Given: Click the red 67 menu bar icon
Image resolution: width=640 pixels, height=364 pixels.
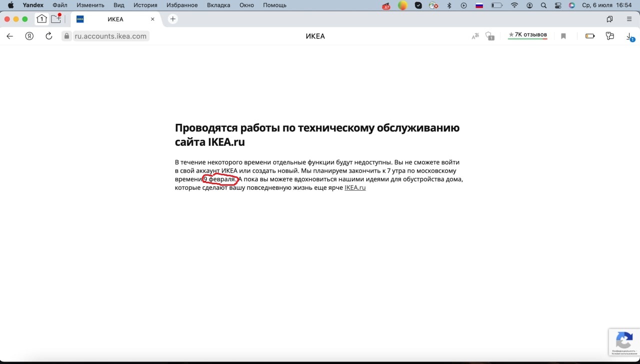Looking at the screenshot, I should [x=386, y=6].
